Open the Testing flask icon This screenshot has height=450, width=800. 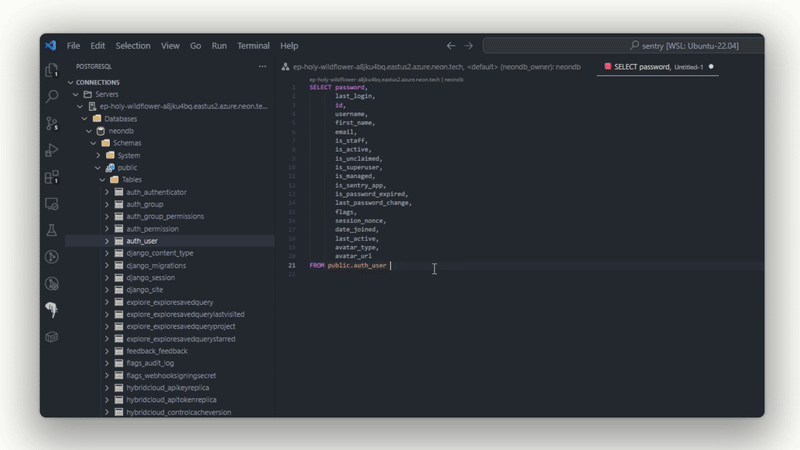coord(52,230)
